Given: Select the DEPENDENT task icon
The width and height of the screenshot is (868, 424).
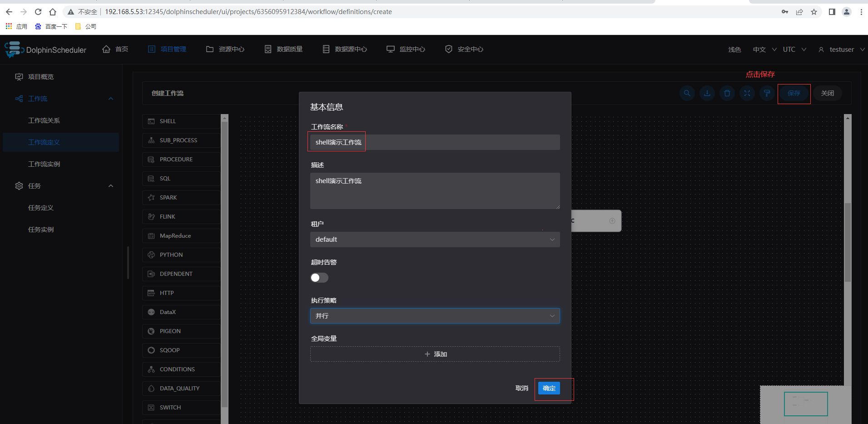Looking at the screenshot, I should point(151,274).
